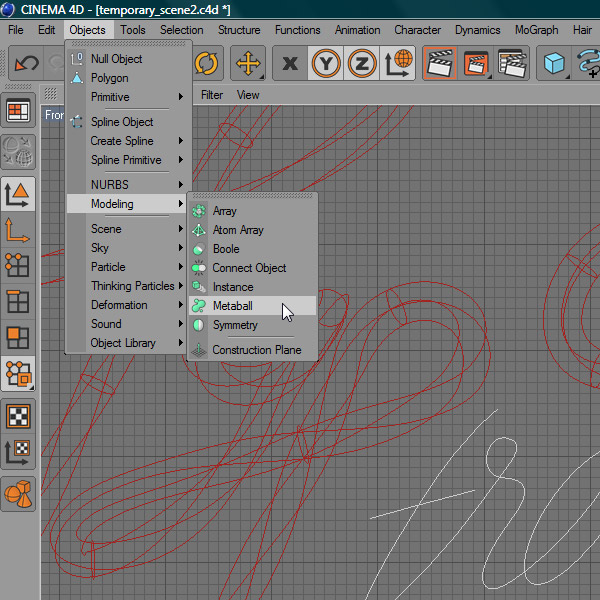Choose Instance from Modeling submenu
The image size is (600, 600).
[x=253, y=287]
